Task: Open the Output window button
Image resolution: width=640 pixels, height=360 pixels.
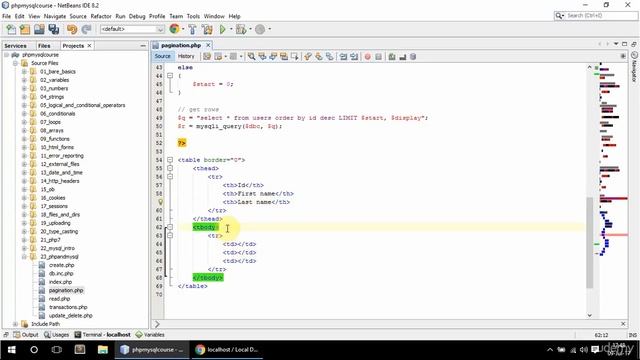Action: pos(26,335)
